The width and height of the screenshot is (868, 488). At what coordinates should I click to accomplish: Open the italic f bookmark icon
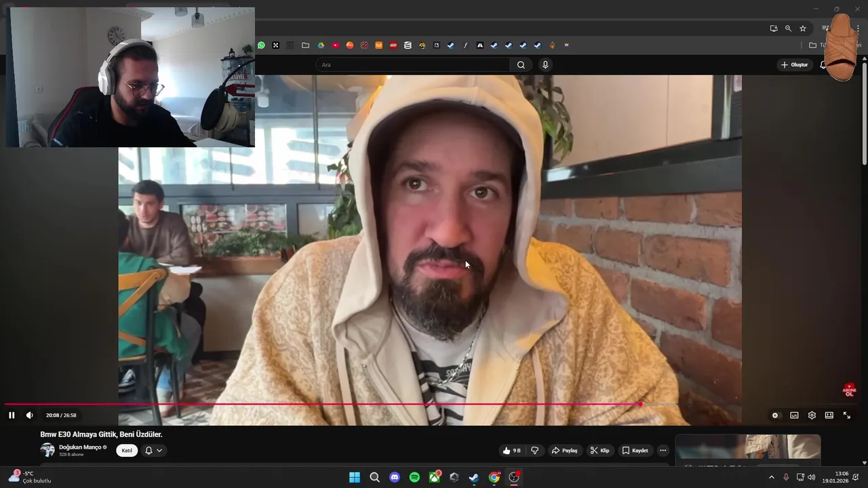465,45
